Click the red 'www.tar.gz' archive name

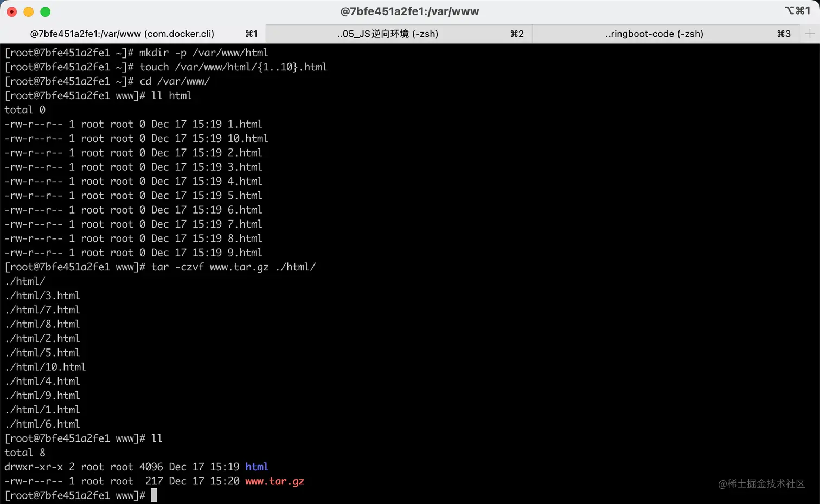pyautogui.click(x=275, y=481)
